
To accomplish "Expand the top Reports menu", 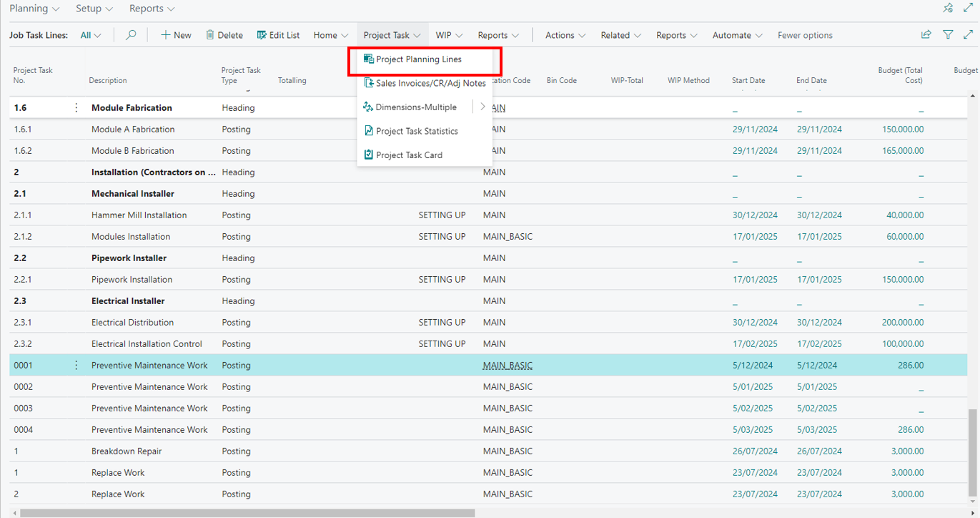I will [x=152, y=9].
